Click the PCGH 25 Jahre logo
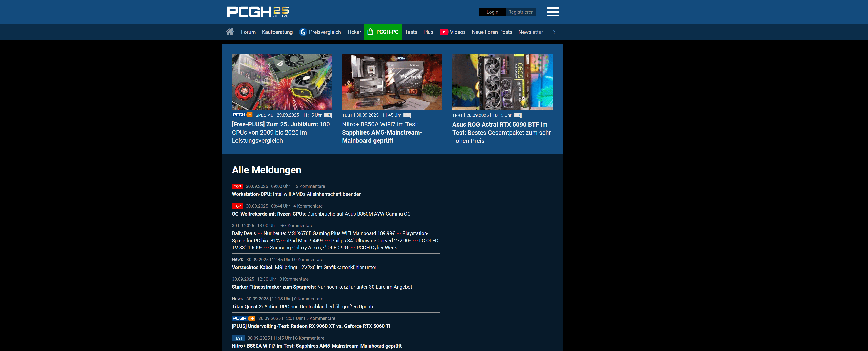Viewport: 868px width, 351px height. [258, 12]
